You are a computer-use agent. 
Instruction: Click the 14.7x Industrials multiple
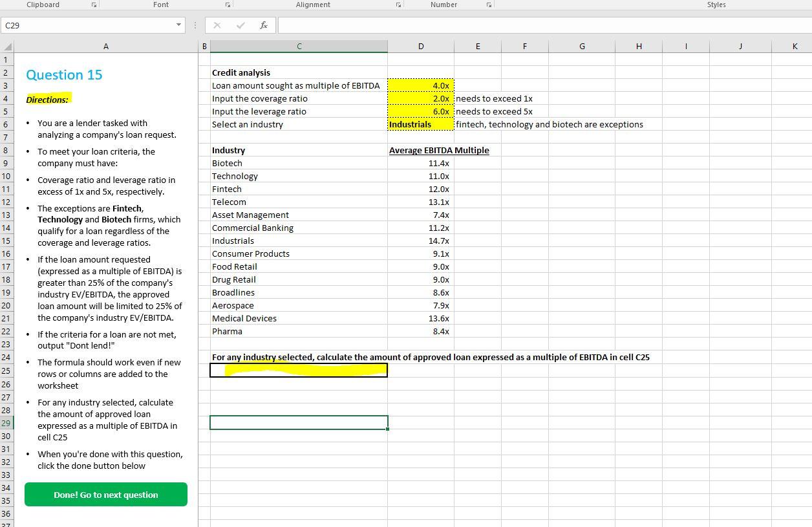pyautogui.click(x=438, y=241)
